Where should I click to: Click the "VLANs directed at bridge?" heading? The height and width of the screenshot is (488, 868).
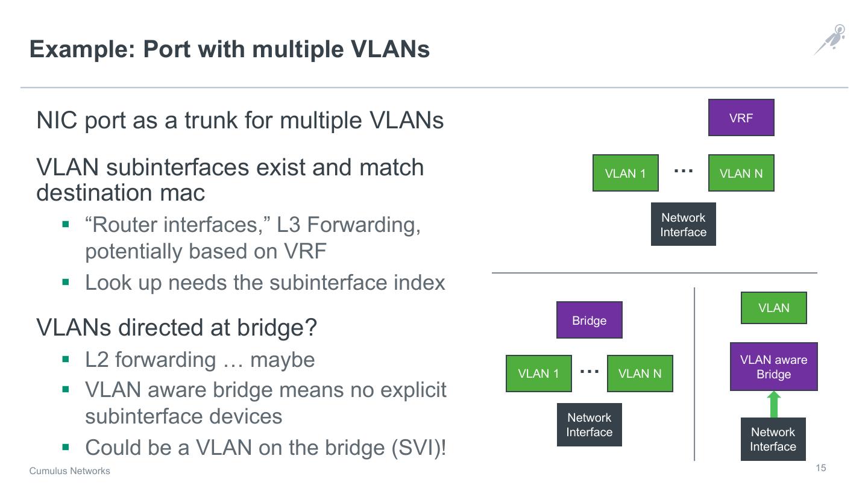pyautogui.click(x=177, y=327)
